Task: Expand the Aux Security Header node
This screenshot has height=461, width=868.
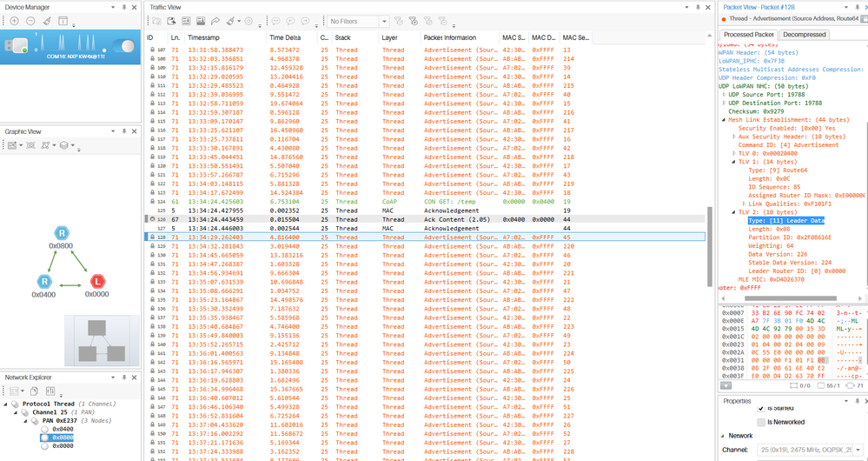Action: (x=734, y=137)
